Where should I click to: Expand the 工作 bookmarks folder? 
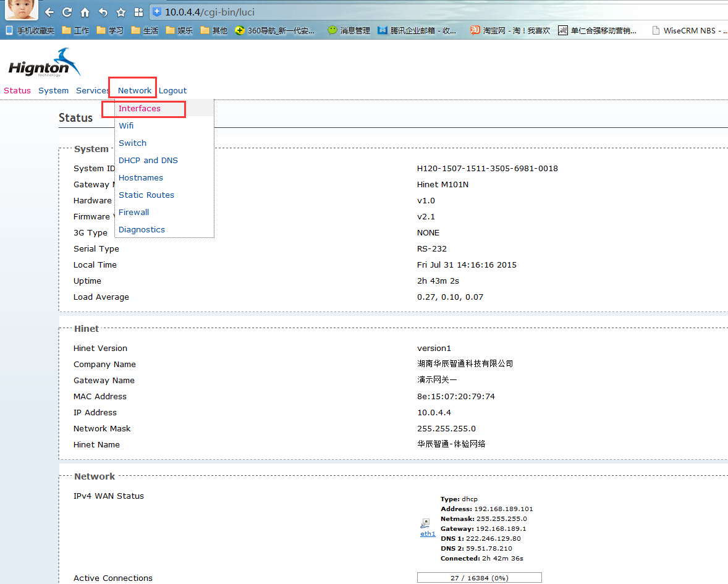75,30
